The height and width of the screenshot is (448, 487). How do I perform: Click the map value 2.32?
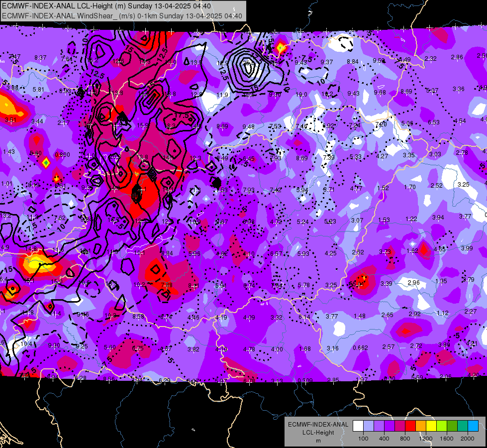[430, 58]
